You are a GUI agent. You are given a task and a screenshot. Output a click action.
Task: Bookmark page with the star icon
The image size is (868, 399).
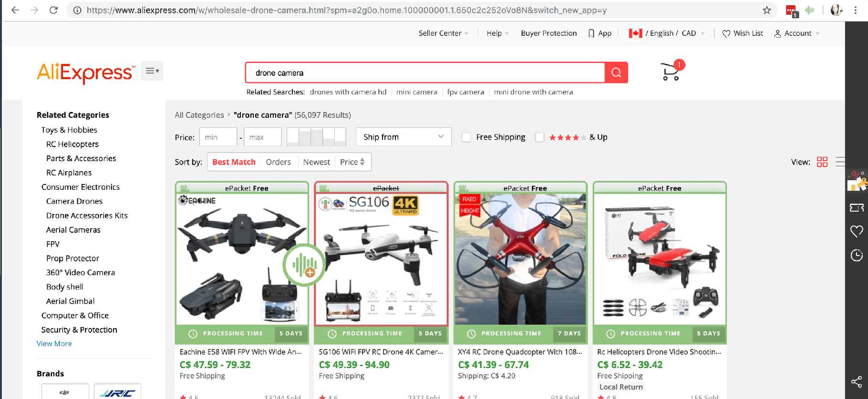[767, 10]
